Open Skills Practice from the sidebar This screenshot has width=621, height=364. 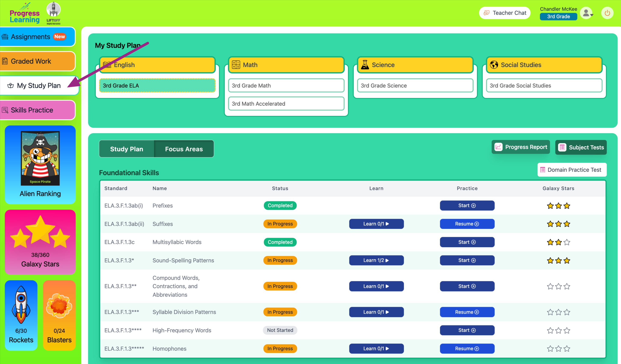pos(37,110)
